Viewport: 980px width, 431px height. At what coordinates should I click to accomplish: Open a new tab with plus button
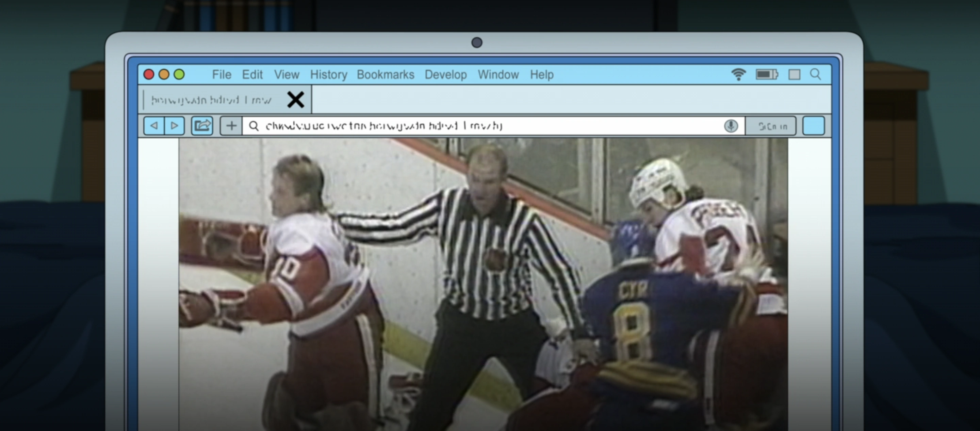pos(231,125)
